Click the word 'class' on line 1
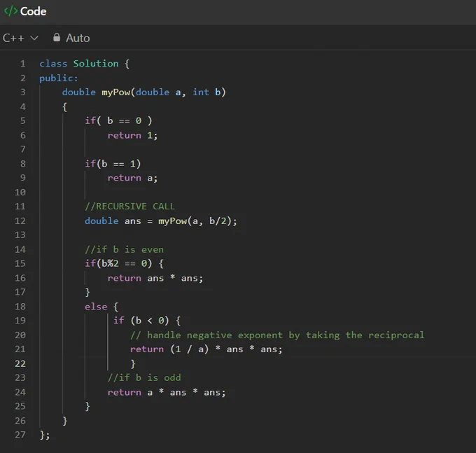The height and width of the screenshot is (453, 476). (x=53, y=64)
